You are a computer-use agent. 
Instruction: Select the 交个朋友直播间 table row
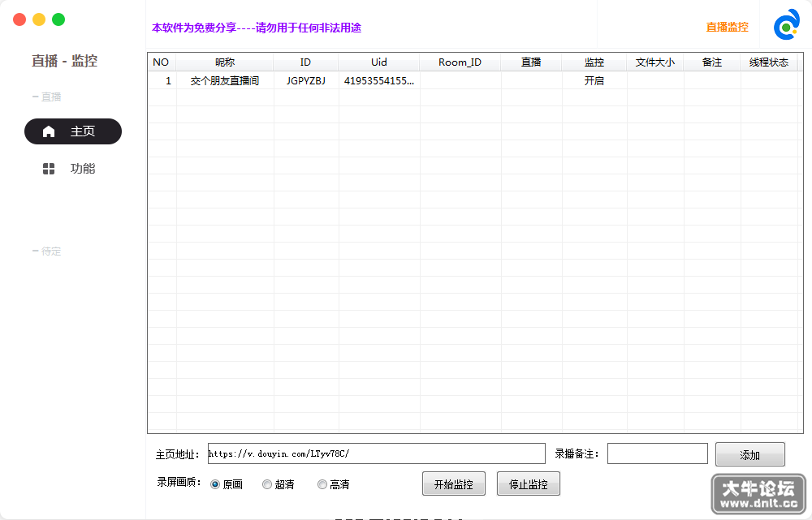tap(473, 80)
